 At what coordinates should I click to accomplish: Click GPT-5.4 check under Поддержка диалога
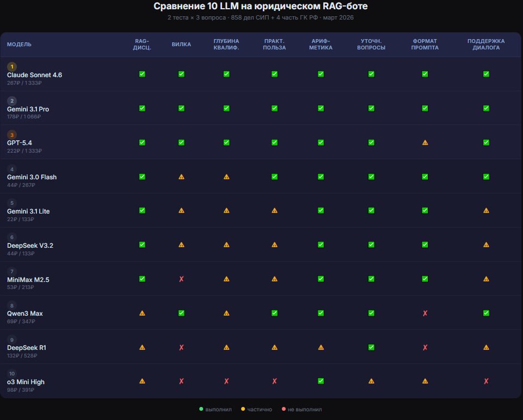pos(486,142)
